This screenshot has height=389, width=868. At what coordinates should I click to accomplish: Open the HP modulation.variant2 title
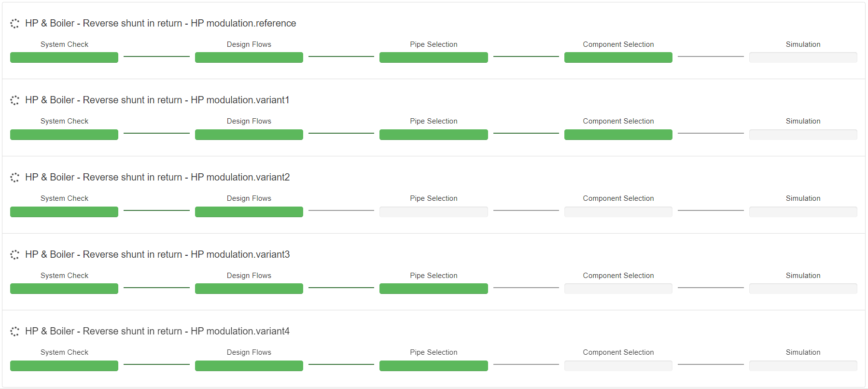(x=157, y=177)
